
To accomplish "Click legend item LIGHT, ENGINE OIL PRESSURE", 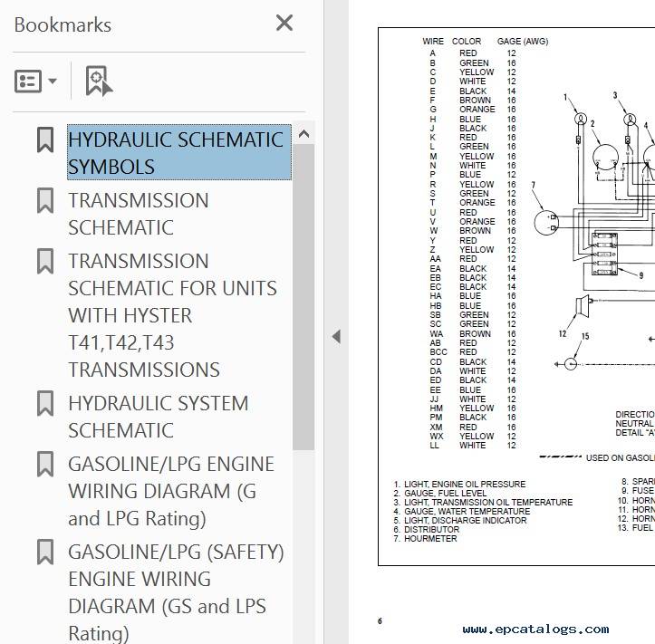I will click(459, 484).
